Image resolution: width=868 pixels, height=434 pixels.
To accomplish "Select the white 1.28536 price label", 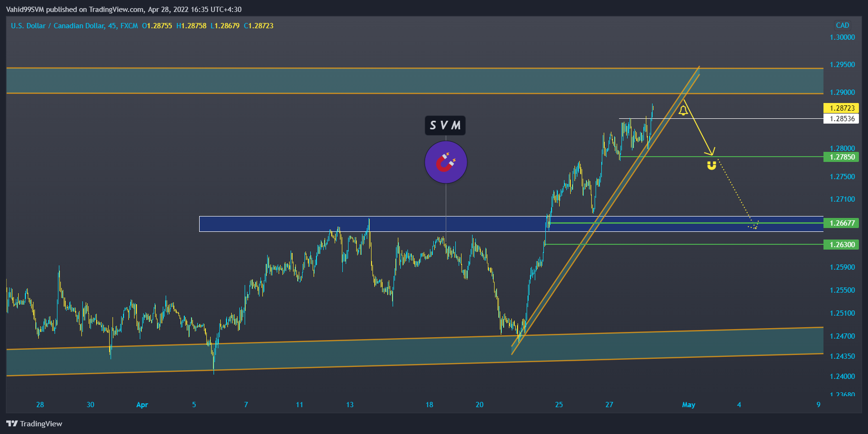I will [x=841, y=119].
